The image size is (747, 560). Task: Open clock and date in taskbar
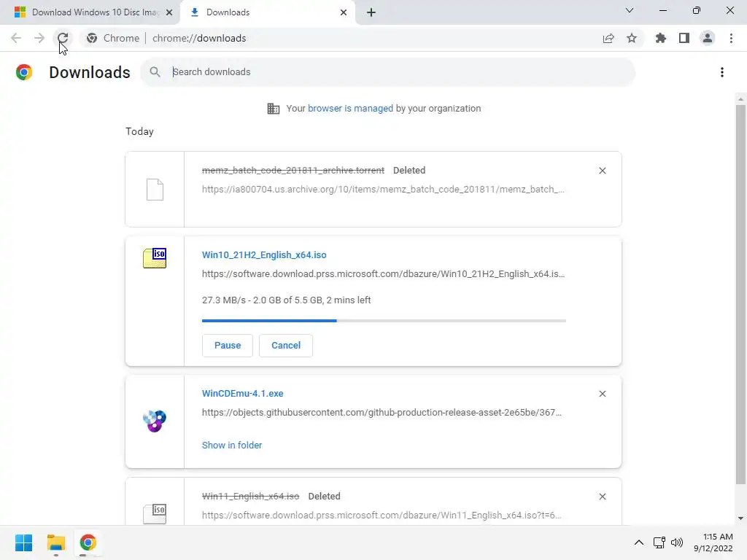(x=713, y=542)
